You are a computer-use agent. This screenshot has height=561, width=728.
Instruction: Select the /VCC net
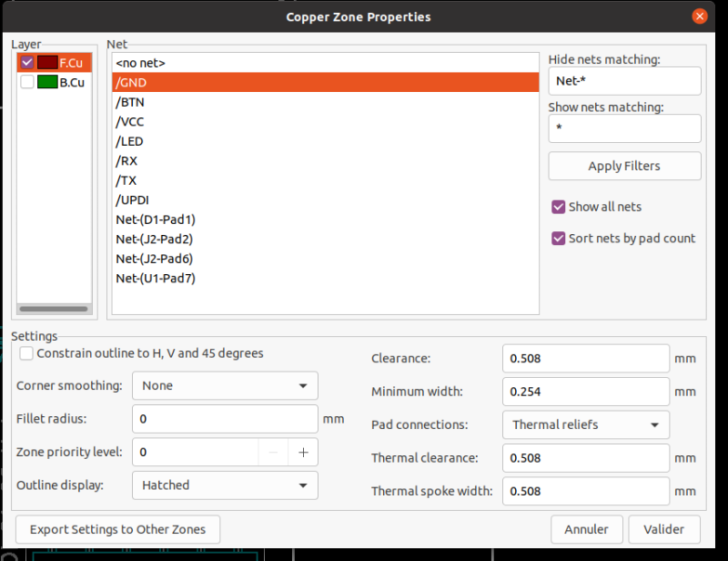click(x=325, y=122)
